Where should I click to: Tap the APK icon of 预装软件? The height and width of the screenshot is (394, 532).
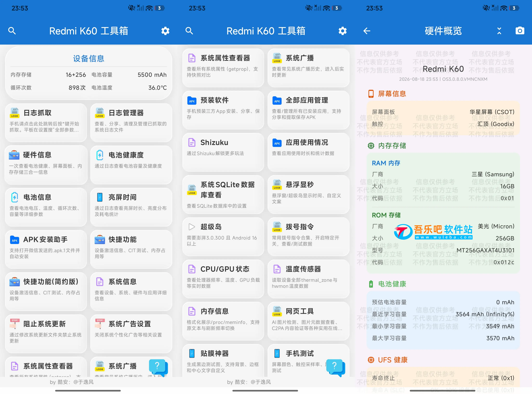(x=192, y=100)
